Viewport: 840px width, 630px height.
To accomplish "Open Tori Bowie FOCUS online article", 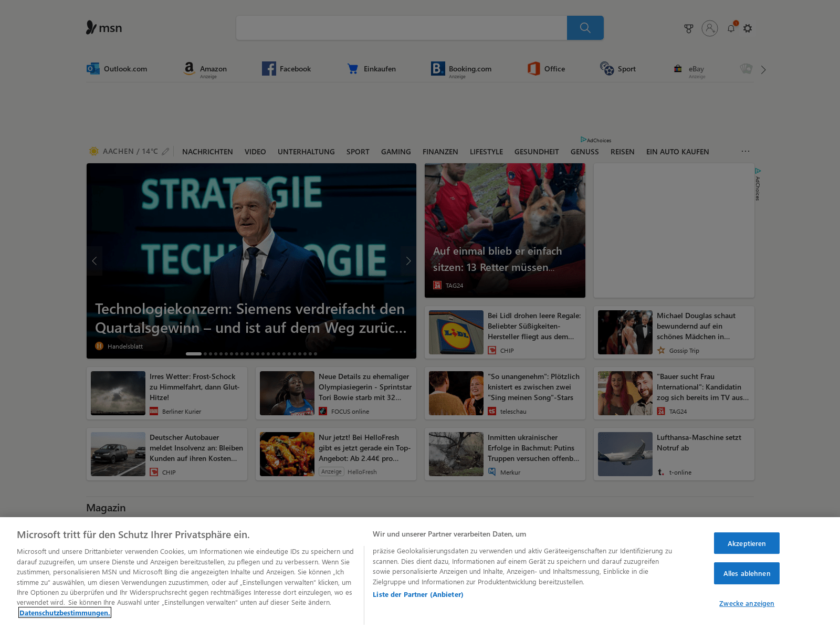I will 336,393.
